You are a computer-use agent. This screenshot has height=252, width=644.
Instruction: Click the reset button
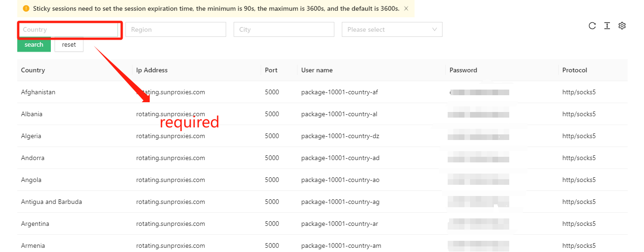pos(69,45)
